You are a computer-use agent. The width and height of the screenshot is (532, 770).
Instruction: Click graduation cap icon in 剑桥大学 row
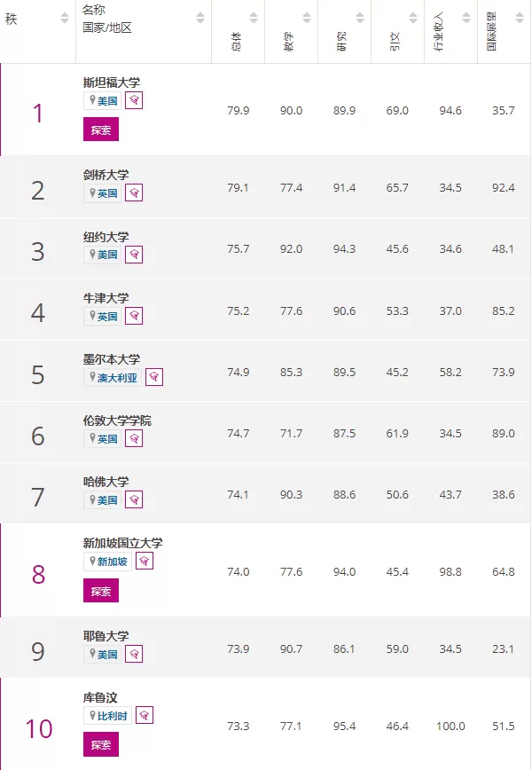134,193
